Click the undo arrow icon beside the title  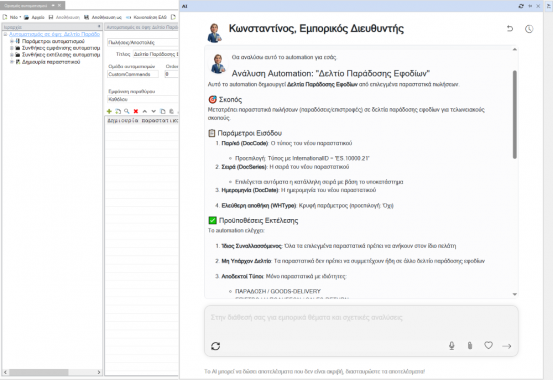point(510,29)
